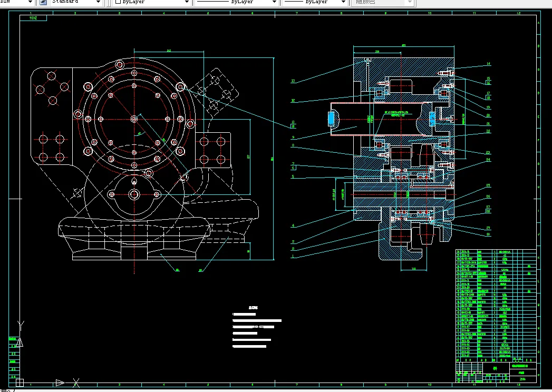Click the color swatch square before ByLayer
The height and width of the screenshot is (392, 552).
click(x=118, y=2)
